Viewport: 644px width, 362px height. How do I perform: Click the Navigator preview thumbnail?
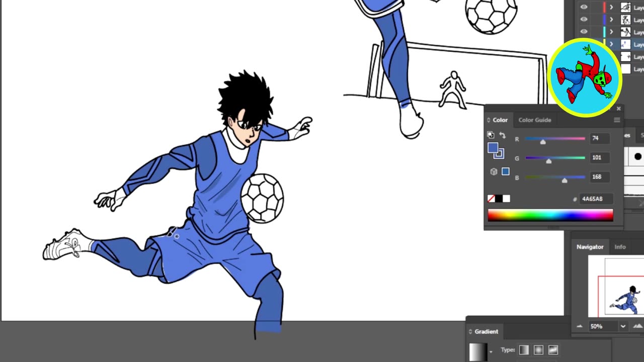[x=616, y=287]
